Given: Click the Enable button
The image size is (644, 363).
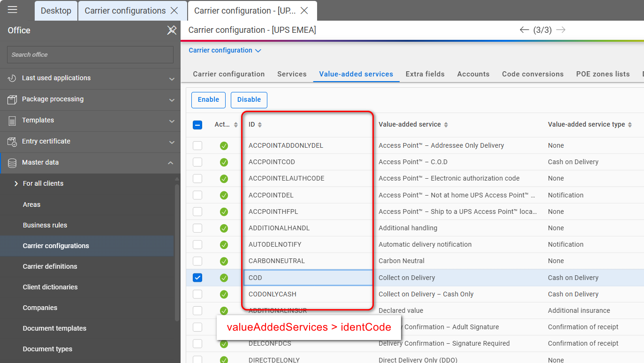Looking at the screenshot, I should tap(208, 100).
